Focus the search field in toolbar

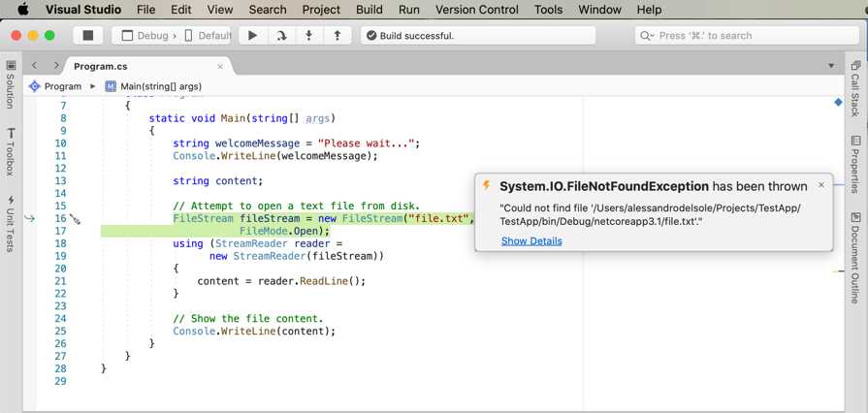[748, 36]
